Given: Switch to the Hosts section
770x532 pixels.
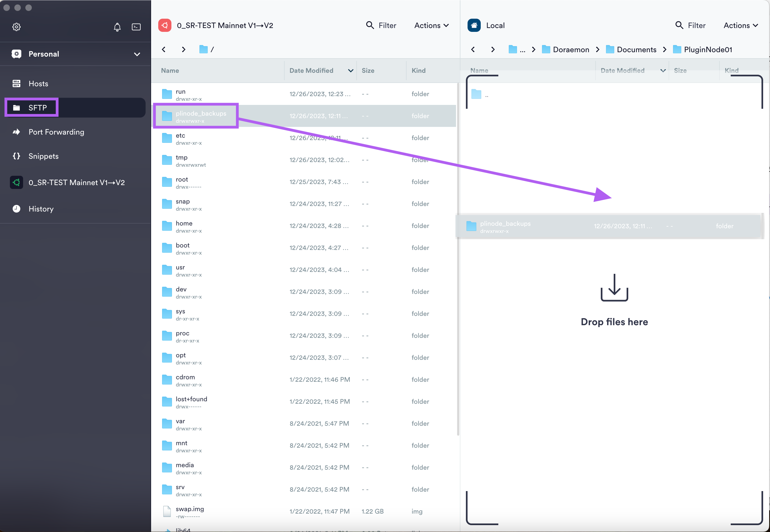Looking at the screenshot, I should pyautogui.click(x=38, y=83).
